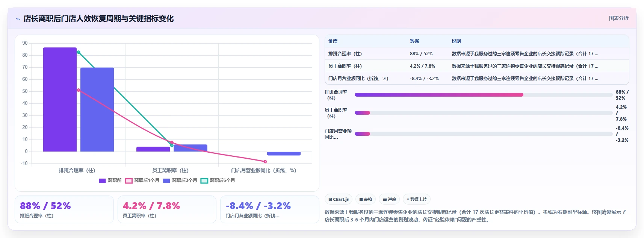The width and height of the screenshot is (644, 238).
Task: Click the 图表分析 label at top right
Action: coord(618,18)
